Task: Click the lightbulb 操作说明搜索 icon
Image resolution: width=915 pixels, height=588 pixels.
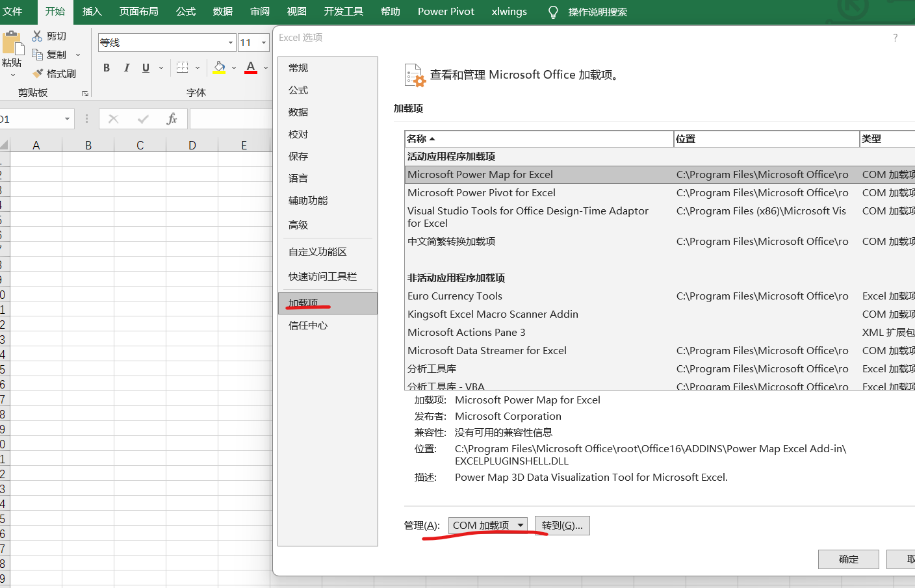Action: (553, 12)
